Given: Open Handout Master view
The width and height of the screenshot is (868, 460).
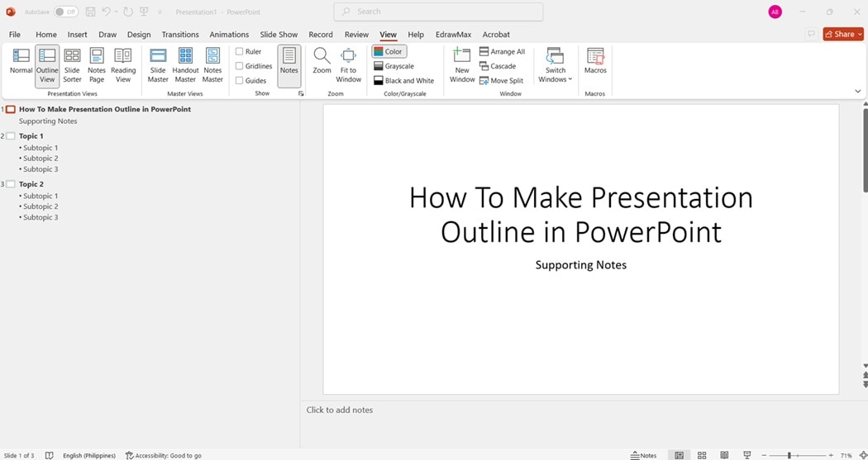Looking at the screenshot, I should pyautogui.click(x=185, y=66).
